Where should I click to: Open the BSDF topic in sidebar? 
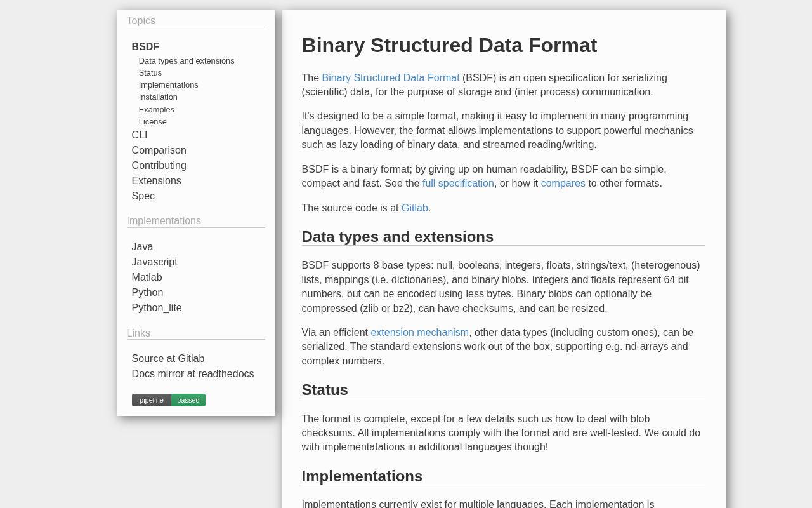[x=145, y=47]
